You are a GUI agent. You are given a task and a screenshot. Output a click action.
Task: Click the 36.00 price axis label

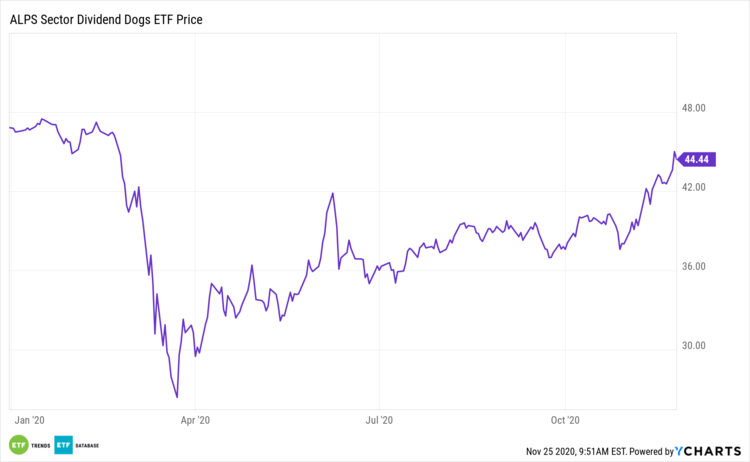694,266
